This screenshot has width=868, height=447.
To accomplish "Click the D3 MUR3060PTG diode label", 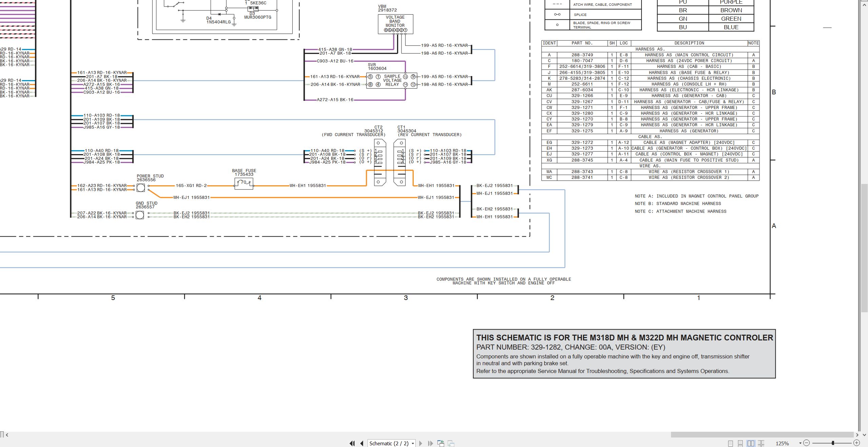I will pyautogui.click(x=257, y=15).
